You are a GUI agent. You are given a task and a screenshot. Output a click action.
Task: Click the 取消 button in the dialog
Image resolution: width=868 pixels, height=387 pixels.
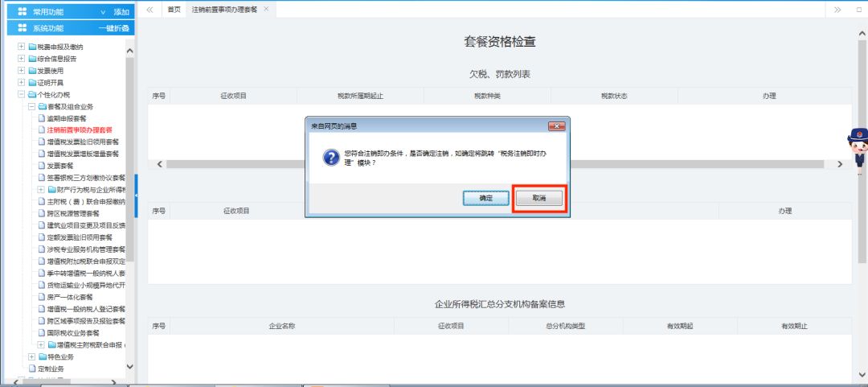(x=539, y=198)
